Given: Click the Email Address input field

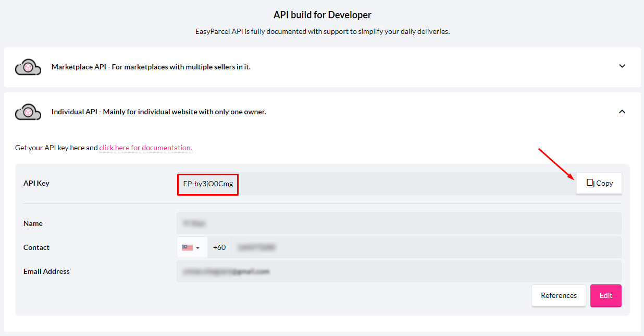Looking at the screenshot, I should (399, 271).
